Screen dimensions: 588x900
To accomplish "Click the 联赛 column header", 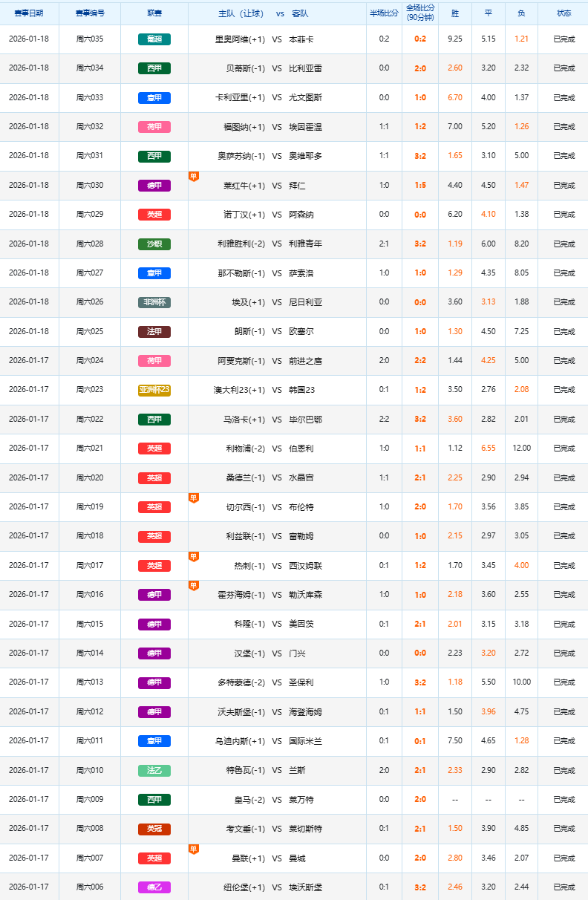I will click(154, 13).
